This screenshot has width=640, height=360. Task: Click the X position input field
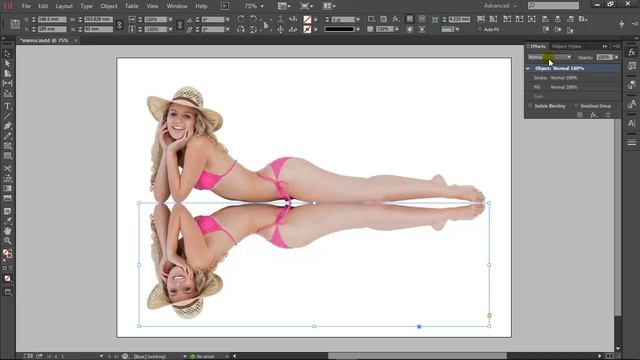click(x=51, y=20)
